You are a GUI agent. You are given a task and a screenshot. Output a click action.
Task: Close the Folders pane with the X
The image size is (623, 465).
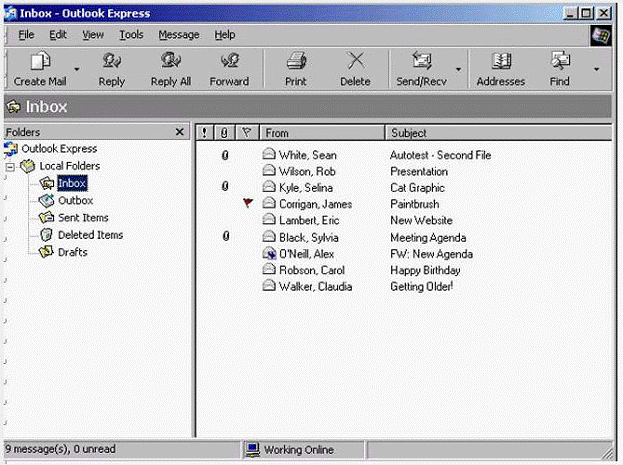[180, 132]
